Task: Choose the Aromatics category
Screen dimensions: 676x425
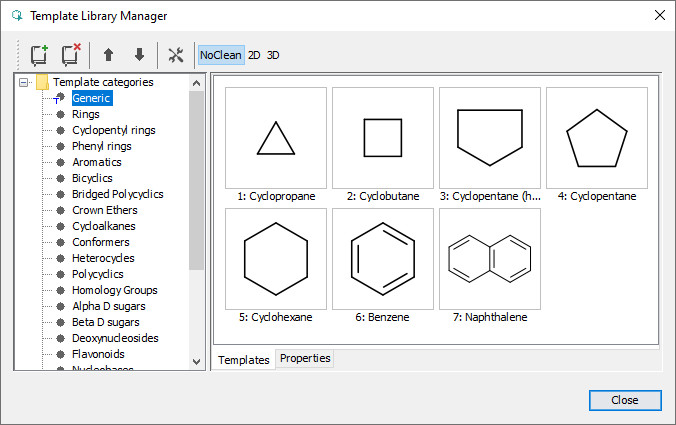Action: (x=96, y=162)
